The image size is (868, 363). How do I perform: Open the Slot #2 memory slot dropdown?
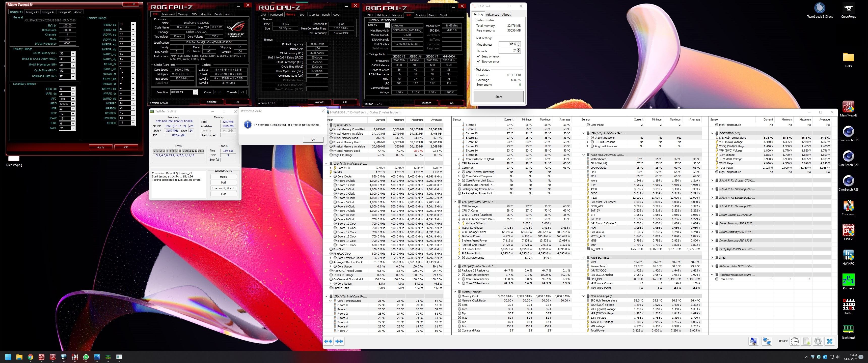pos(387,25)
